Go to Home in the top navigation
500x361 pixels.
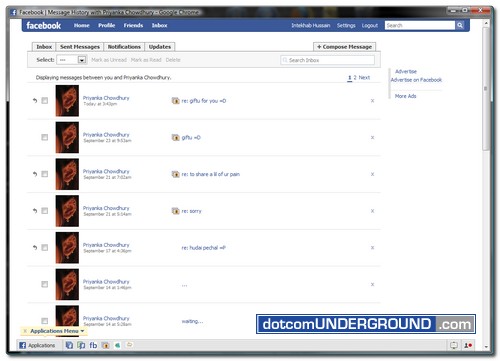tap(82, 25)
